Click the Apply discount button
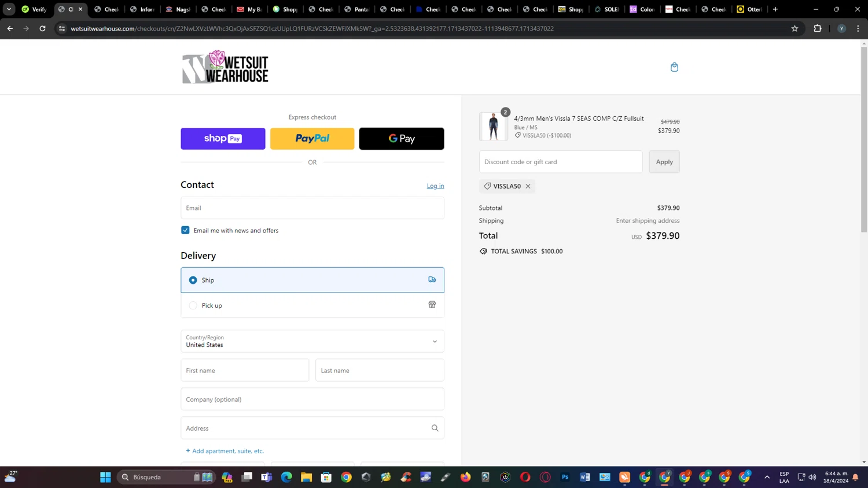The image size is (868, 488). pos(664,162)
